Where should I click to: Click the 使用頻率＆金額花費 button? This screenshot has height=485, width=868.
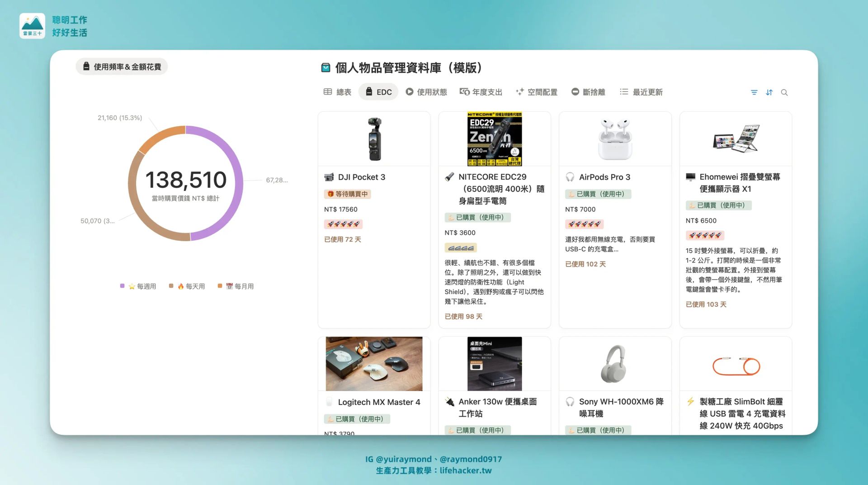tap(122, 67)
